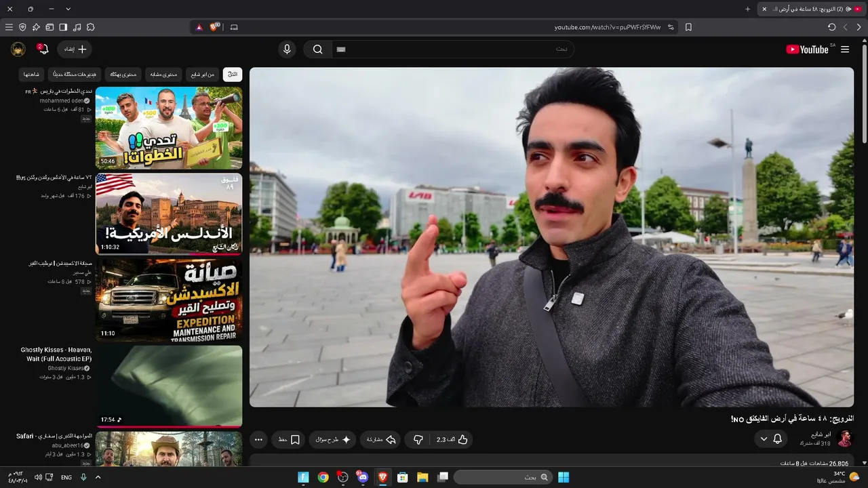
Task: Select the recently uploaded videos chip
Action: pos(75,74)
